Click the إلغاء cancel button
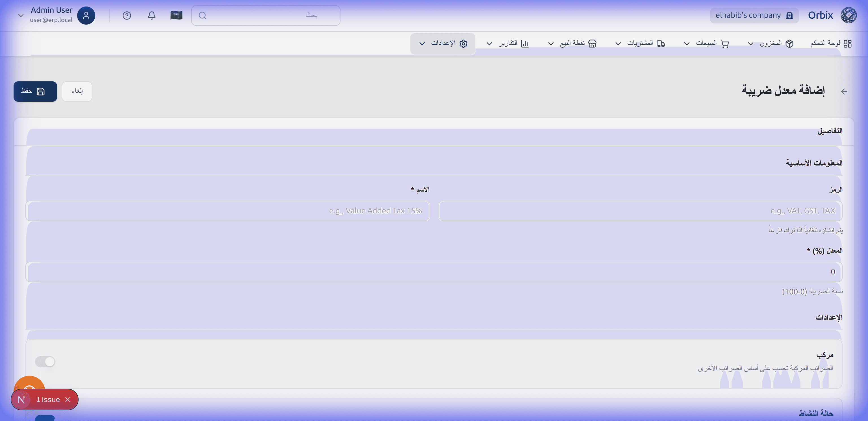 [x=77, y=91]
